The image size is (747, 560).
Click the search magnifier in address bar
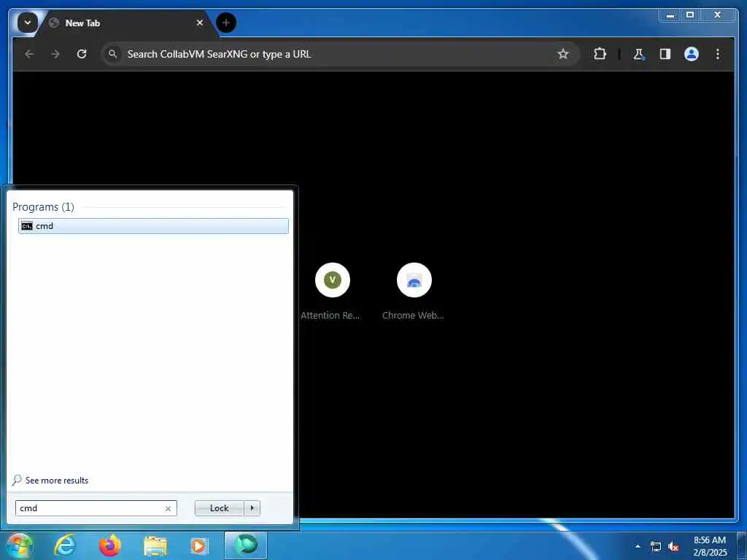112,54
